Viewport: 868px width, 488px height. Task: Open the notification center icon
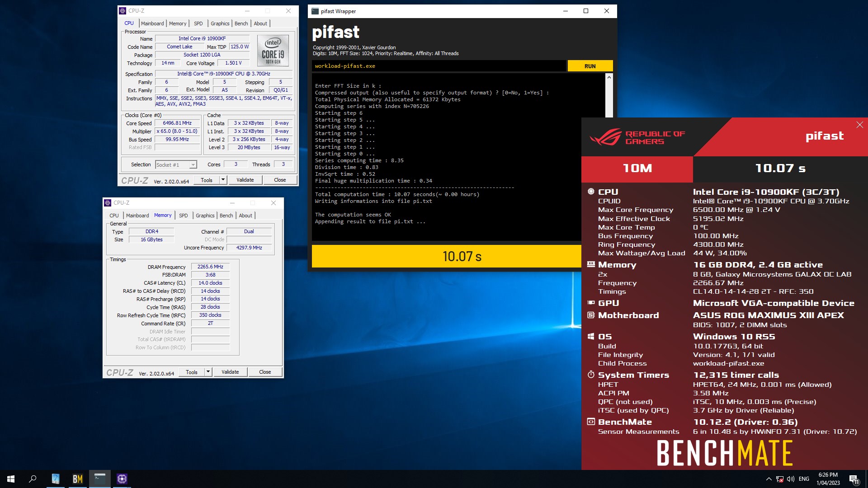[x=854, y=479]
